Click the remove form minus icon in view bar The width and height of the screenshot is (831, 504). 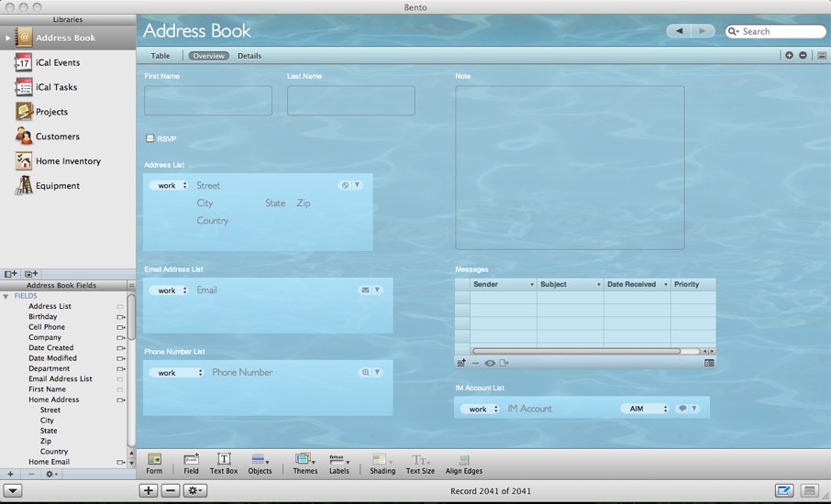[x=803, y=55]
